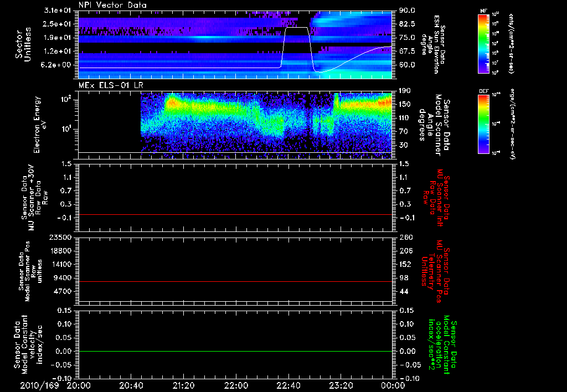Select the 'NPI Vector Data' panel title
The height and width of the screenshot is (392, 567).
click(112, 5)
